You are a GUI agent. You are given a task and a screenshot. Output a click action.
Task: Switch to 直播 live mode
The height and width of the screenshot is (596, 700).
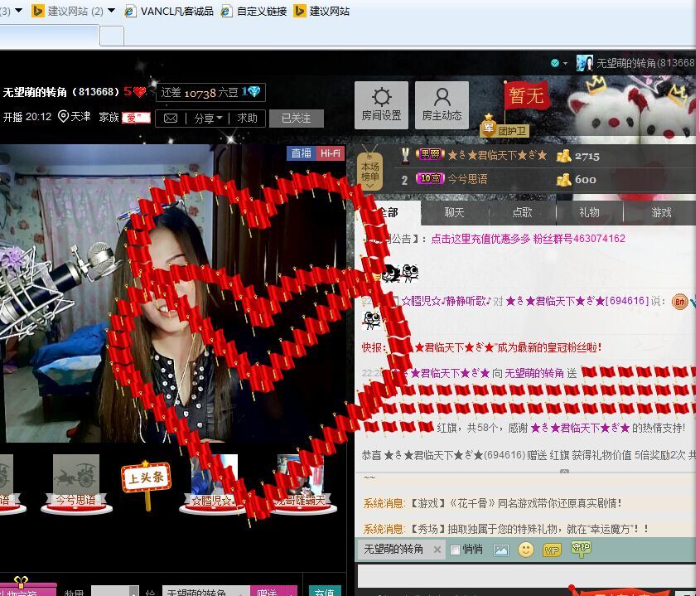[x=302, y=153]
